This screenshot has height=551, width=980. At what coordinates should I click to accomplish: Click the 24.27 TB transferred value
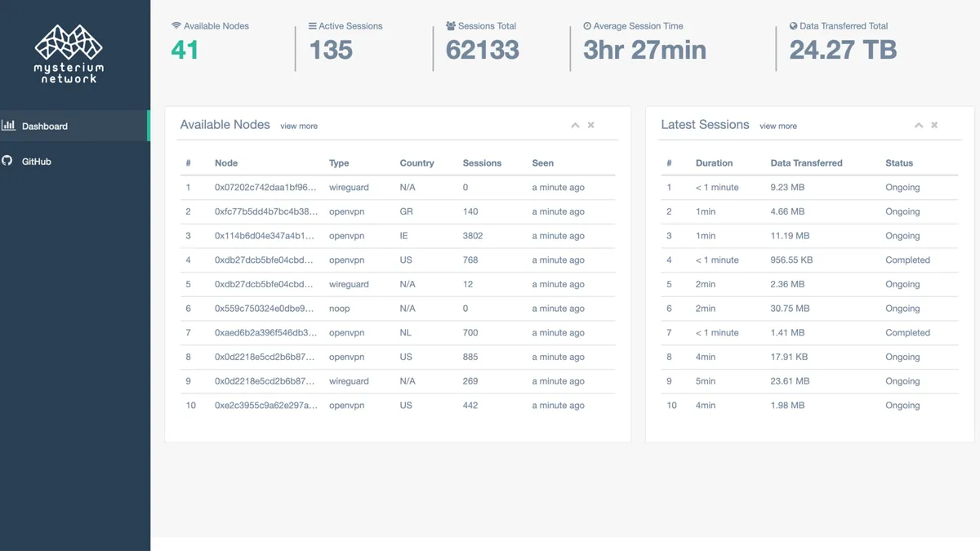pos(843,50)
